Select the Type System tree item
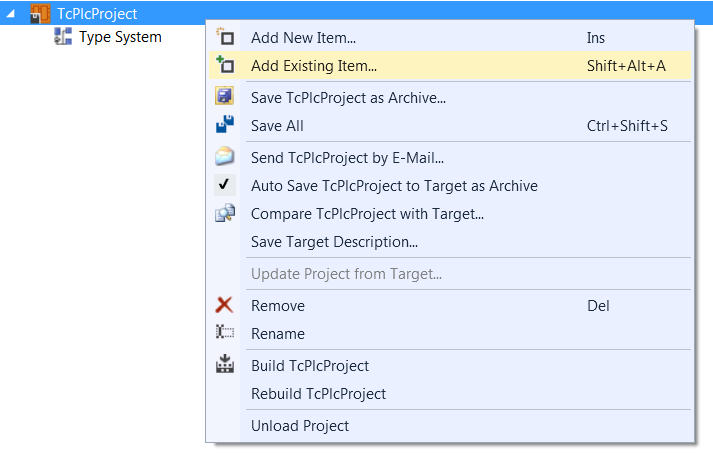Viewport: 713px width, 454px height. (x=120, y=37)
